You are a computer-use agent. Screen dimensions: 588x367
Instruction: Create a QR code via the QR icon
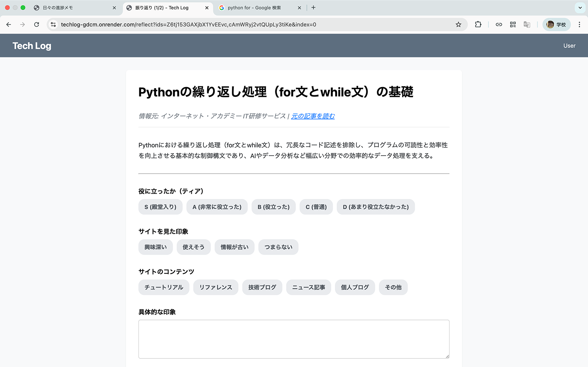[513, 24]
